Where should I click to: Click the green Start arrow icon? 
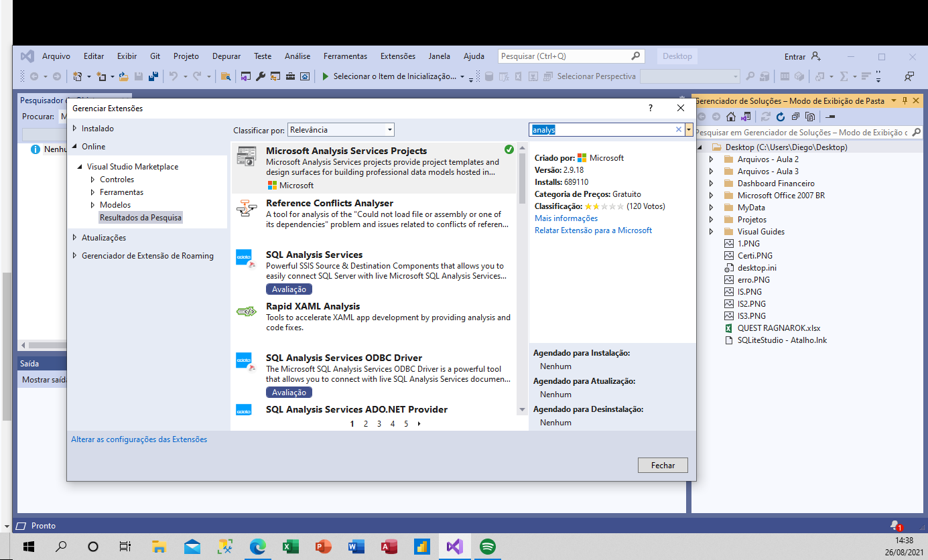[325, 76]
